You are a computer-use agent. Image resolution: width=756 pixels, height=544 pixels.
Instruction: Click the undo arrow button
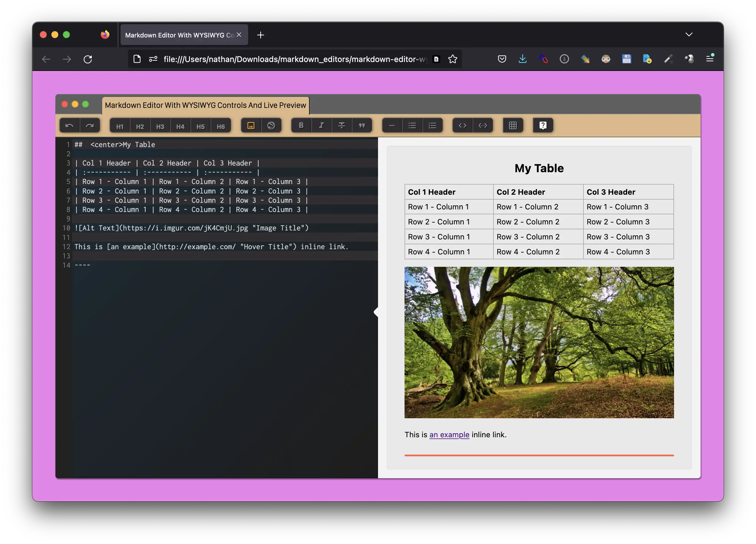tap(69, 125)
